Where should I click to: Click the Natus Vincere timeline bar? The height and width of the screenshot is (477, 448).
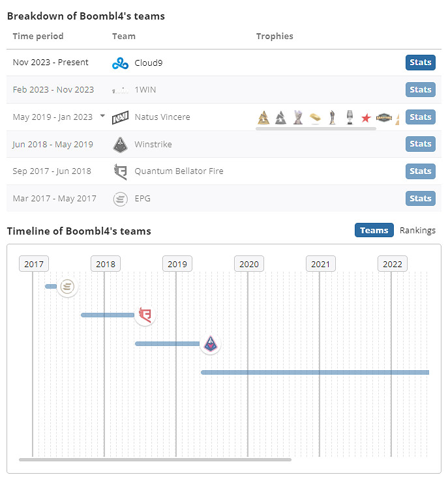[x=314, y=372]
